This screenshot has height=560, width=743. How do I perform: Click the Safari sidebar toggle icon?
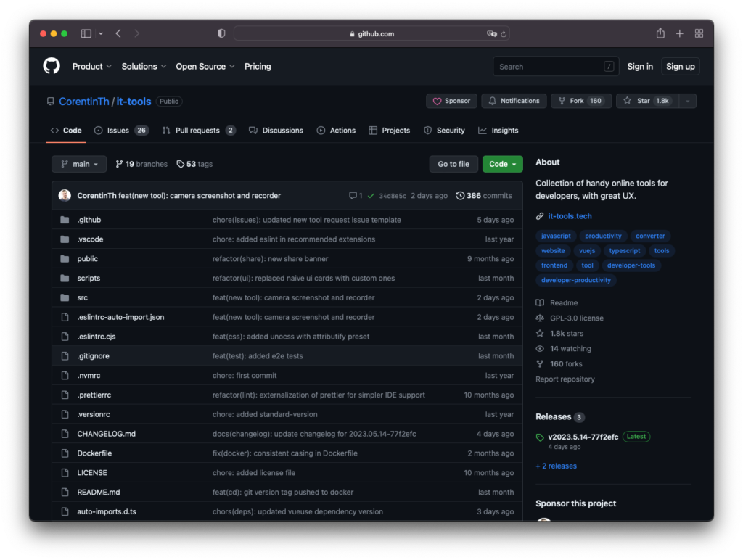[x=86, y=33]
